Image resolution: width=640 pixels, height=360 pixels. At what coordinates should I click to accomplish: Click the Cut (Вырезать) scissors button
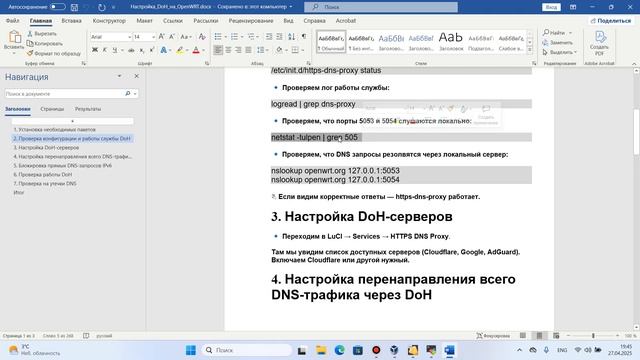pos(42,34)
